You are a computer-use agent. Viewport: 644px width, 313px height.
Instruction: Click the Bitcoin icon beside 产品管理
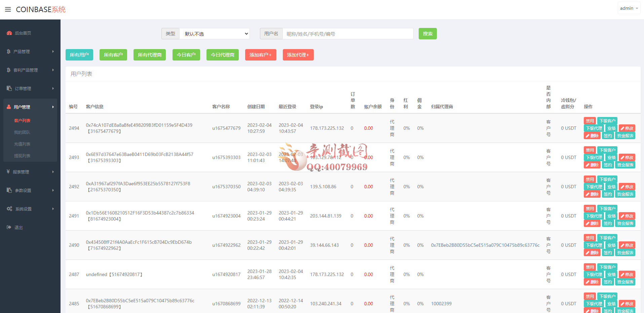point(8,51)
